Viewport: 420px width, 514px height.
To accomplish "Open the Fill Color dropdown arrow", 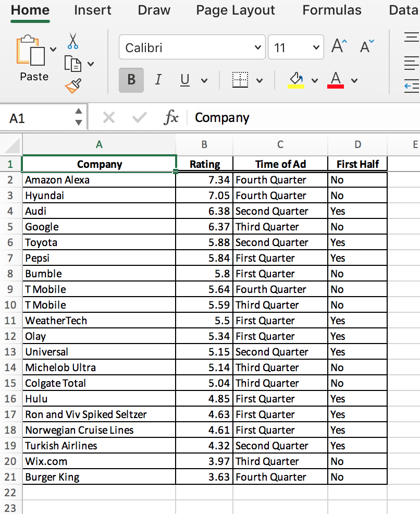I will [314, 80].
